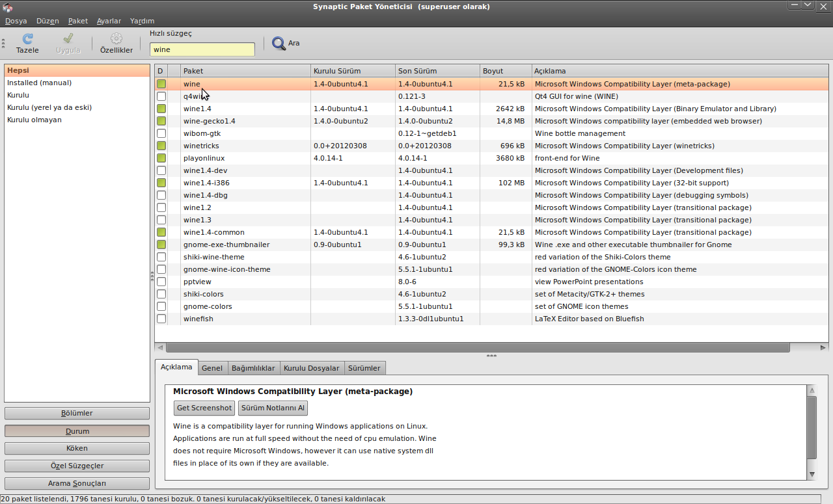Select the wine1.3 package name
The height and width of the screenshot is (504, 833).
coord(197,220)
